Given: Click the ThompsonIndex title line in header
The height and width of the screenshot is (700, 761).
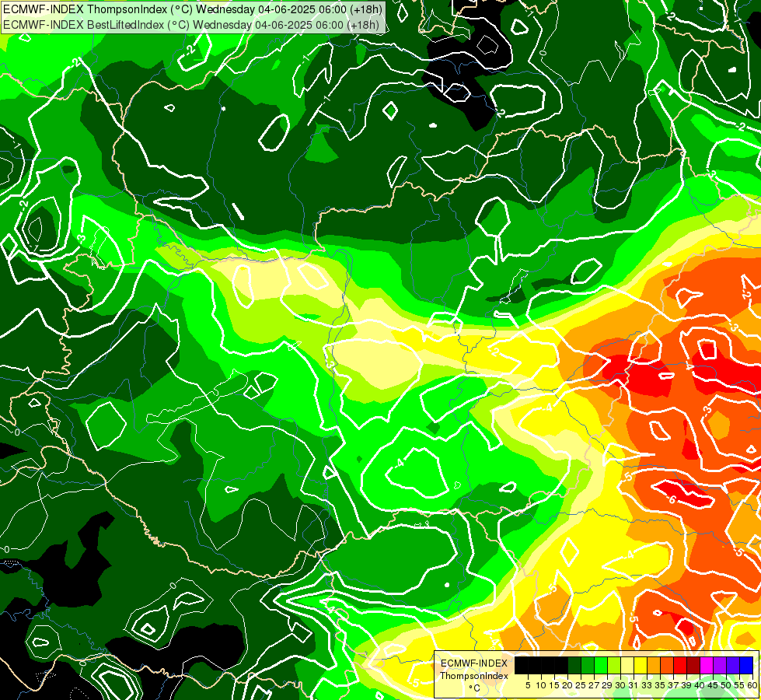Looking at the screenshot, I should pos(193,9).
